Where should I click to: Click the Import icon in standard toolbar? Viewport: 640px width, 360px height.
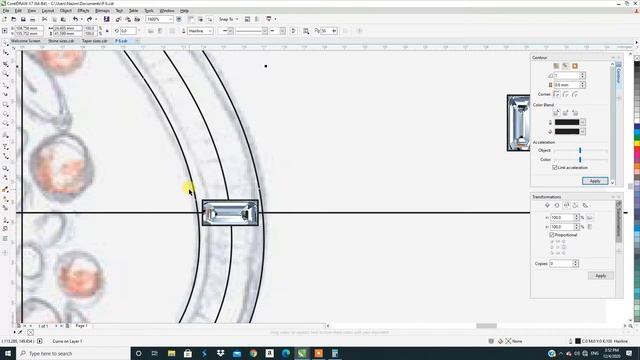pyautogui.click(x=118, y=19)
